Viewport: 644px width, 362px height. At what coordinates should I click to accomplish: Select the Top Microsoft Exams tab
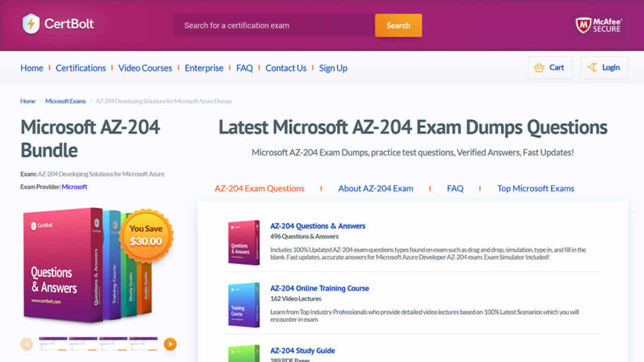pos(536,189)
